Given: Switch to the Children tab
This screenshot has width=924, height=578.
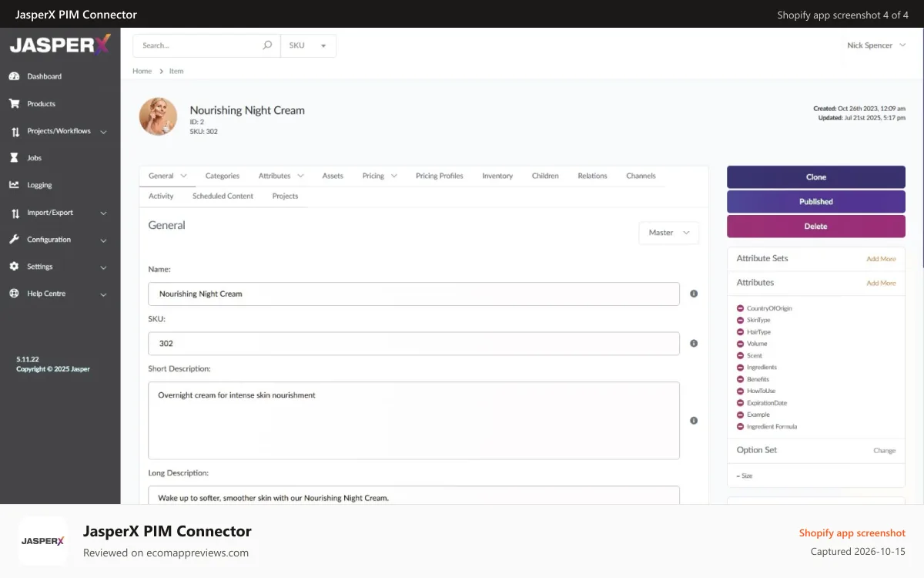Looking at the screenshot, I should coord(545,176).
